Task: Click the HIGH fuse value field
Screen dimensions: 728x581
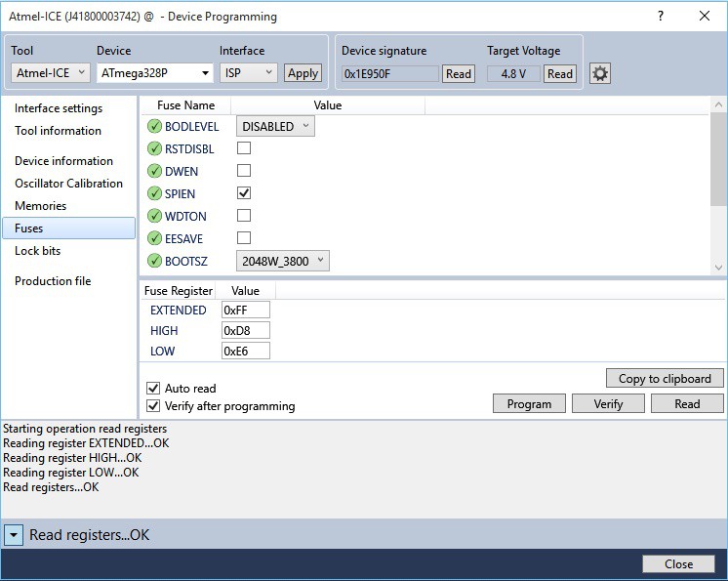Action: pos(246,330)
